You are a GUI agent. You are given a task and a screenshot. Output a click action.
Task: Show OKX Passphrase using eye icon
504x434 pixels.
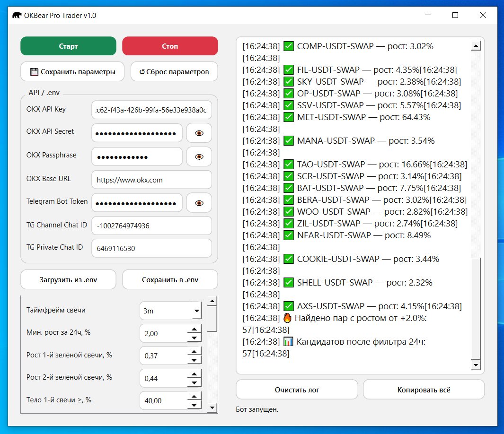coord(199,156)
